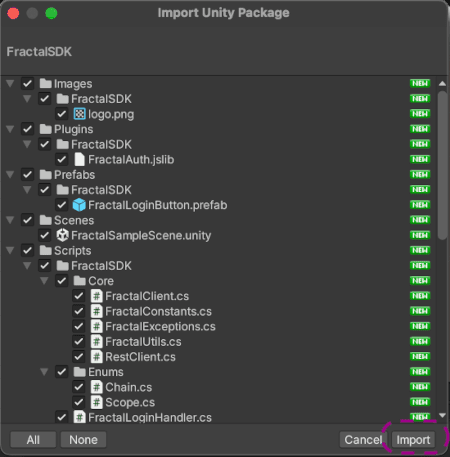Click the FractalConstants.cs script icon

point(97,311)
